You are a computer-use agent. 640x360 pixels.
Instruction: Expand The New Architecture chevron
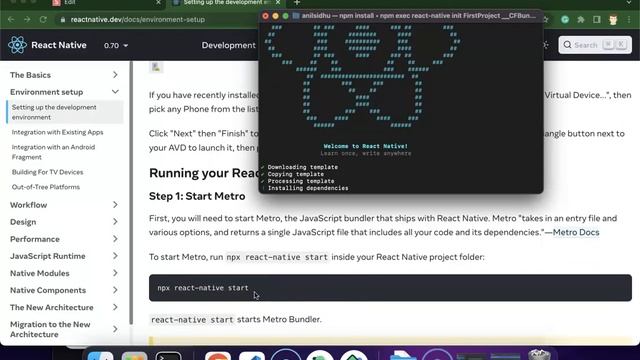click(x=115, y=307)
